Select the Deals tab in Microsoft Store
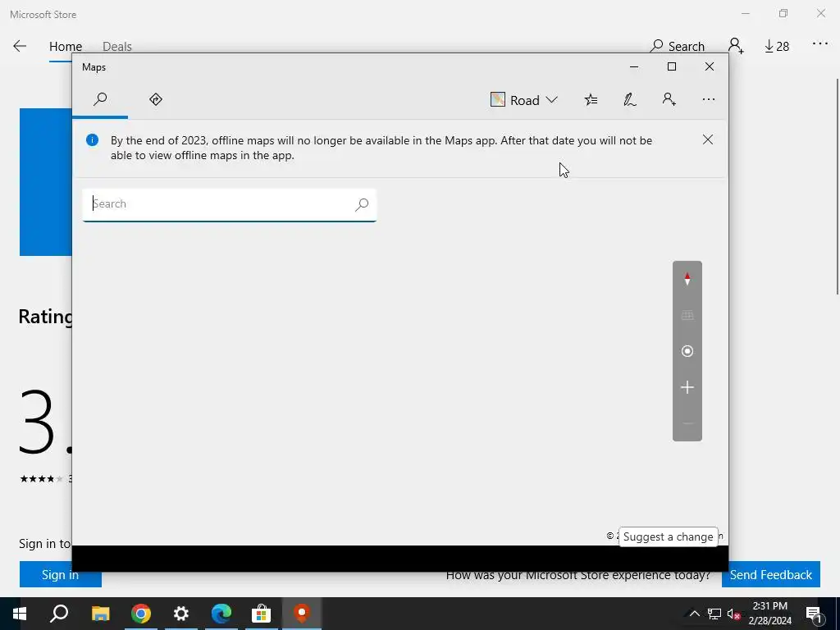 [x=117, y=47]
